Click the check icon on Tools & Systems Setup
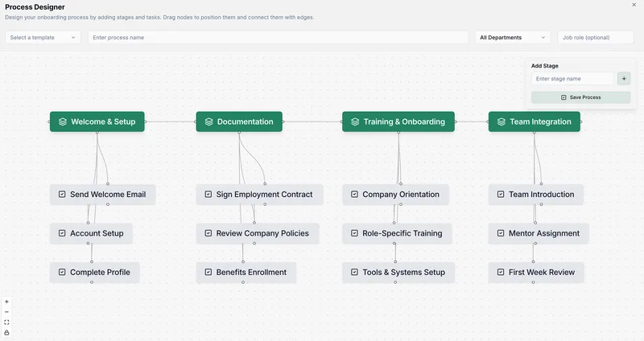Viewport: 644px width, 341px height. click(354, 272)
